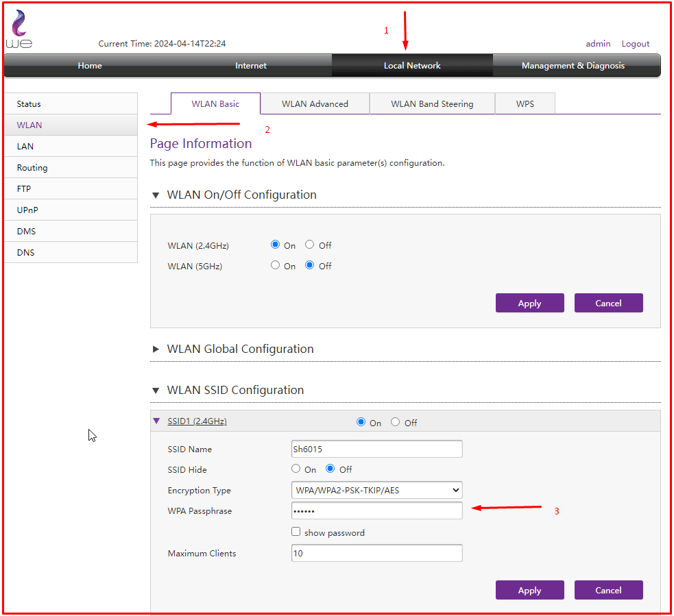The image size is (674, 616).
Task: Open the Encryption Type dropdown
Action: [376, 491]
